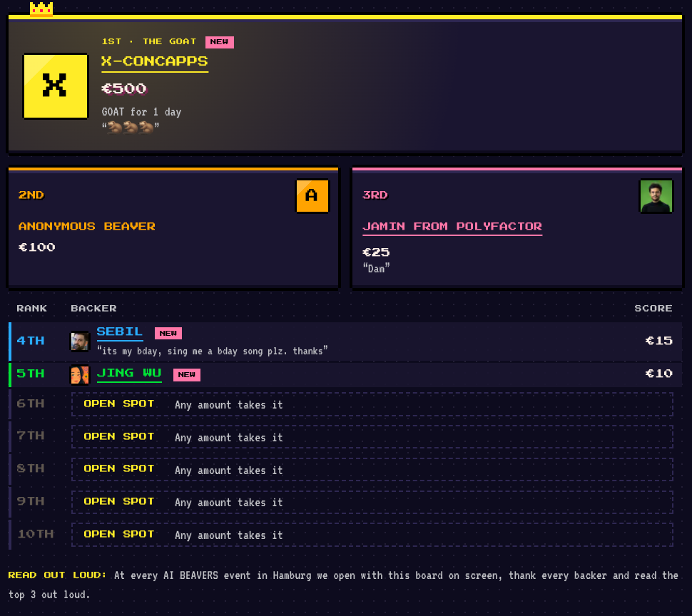Claim the 10TH open spot
Image resolution: width=692 pixels, height=616 pixels.
click(372, 535)
